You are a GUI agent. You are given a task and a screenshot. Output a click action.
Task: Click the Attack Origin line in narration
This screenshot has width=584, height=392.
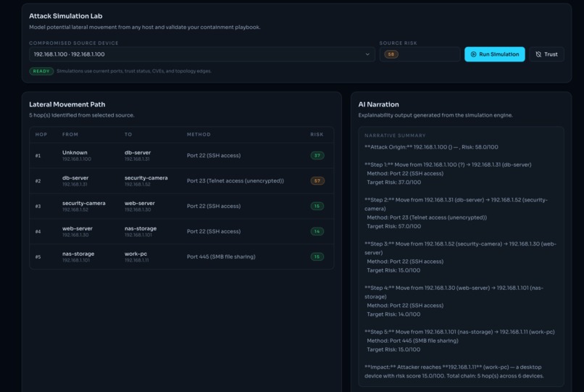pyautogui.click(x=431, y=147)
